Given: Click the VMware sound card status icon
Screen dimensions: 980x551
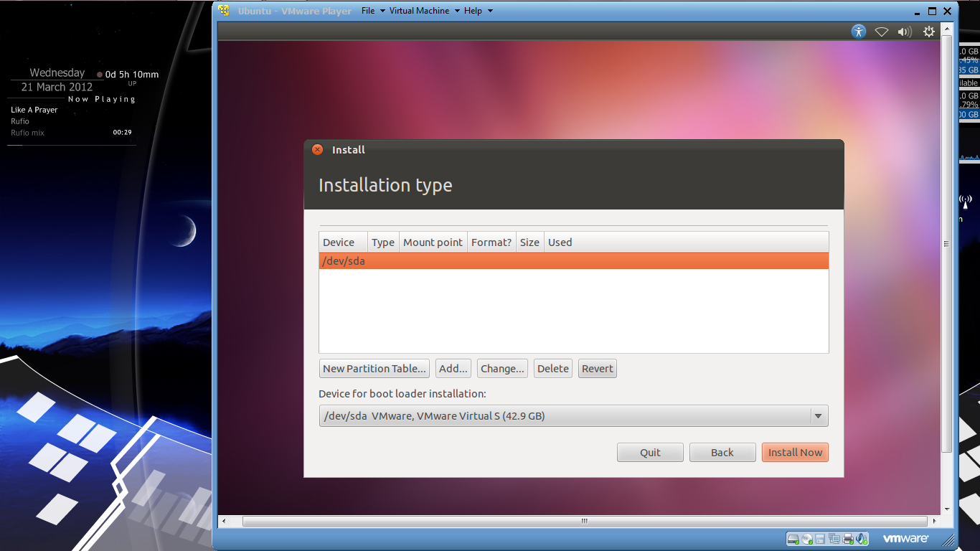Looking at the screenshot, I should coord(862,539).
